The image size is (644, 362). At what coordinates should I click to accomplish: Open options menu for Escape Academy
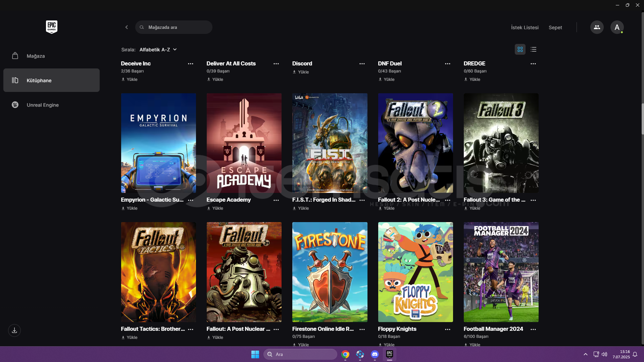[x=276, y=200]
